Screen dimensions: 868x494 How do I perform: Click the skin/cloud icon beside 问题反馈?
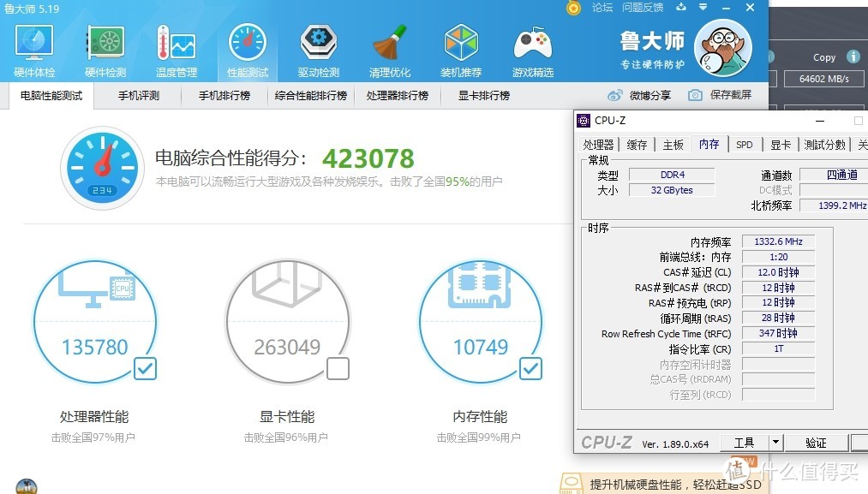681,7
